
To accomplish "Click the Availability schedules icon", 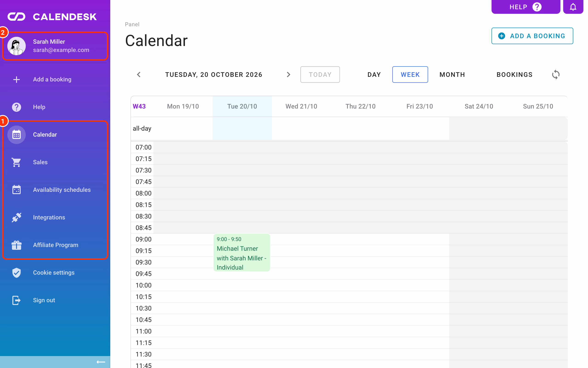I will [17, 190].
